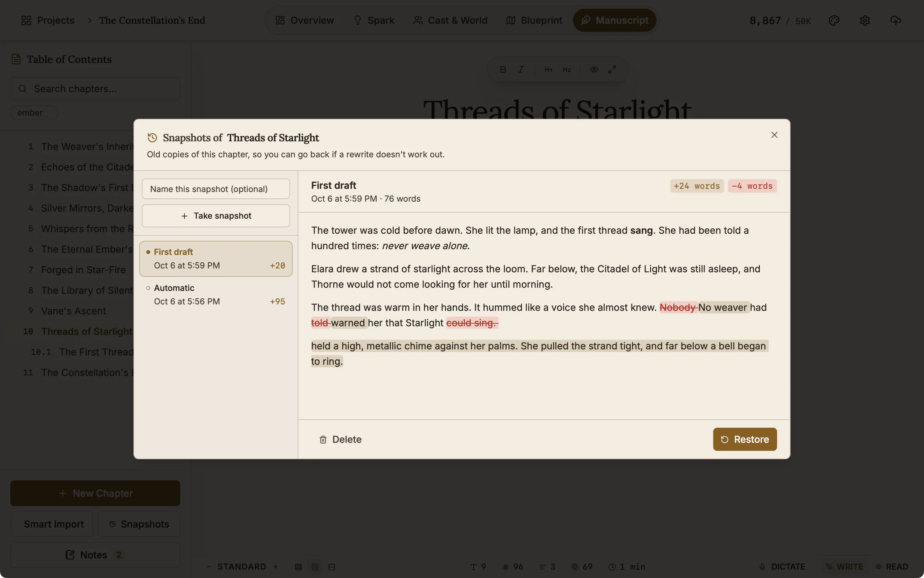The height and width of the screenshot is (578, 924).
Task: Open chapter Vane's Ascent
Action: (73, 311)
